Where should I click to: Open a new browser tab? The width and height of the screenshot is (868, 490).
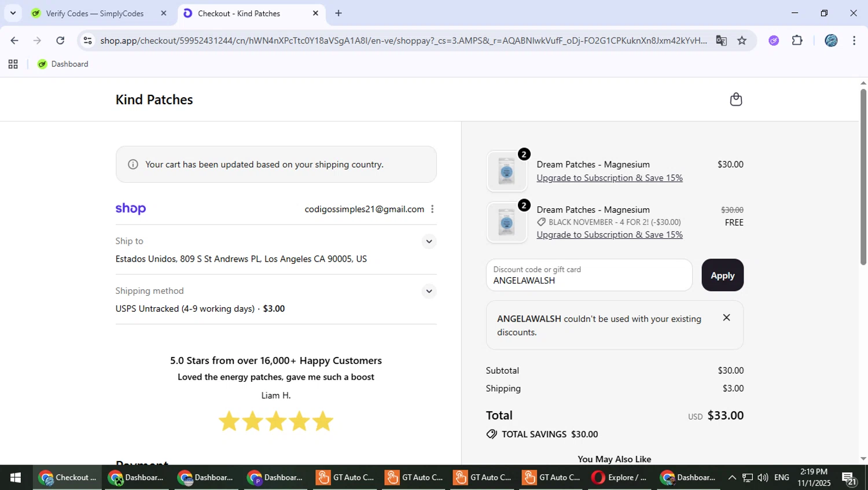pos(339,13)
